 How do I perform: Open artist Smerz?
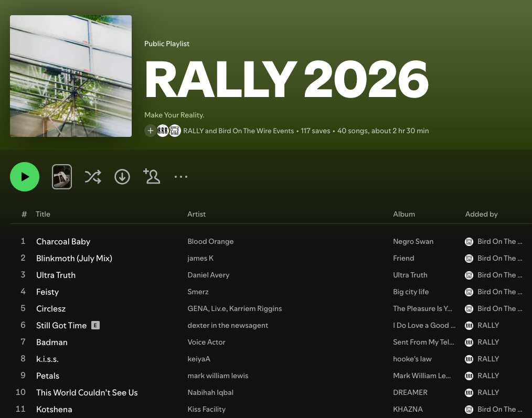(198, 292)
